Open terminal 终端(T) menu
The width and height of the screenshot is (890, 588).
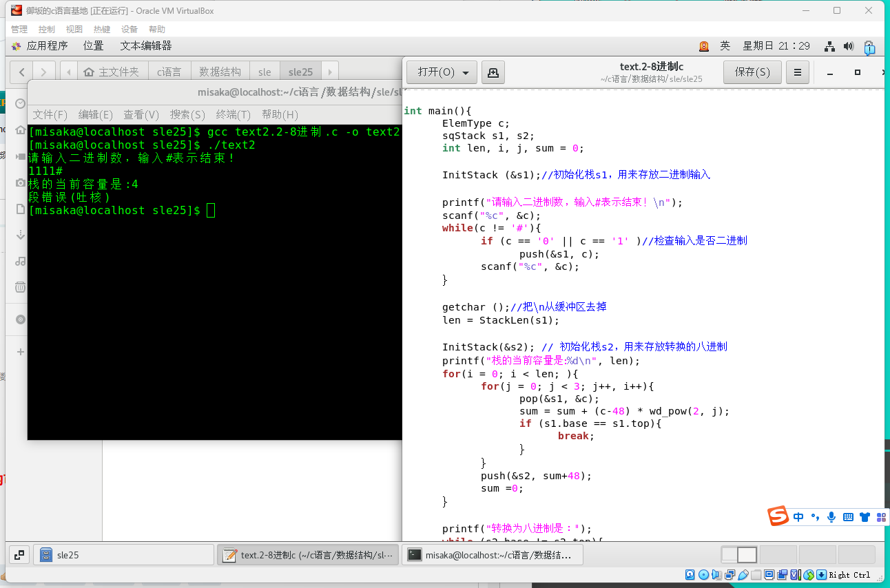pos(234,114)
